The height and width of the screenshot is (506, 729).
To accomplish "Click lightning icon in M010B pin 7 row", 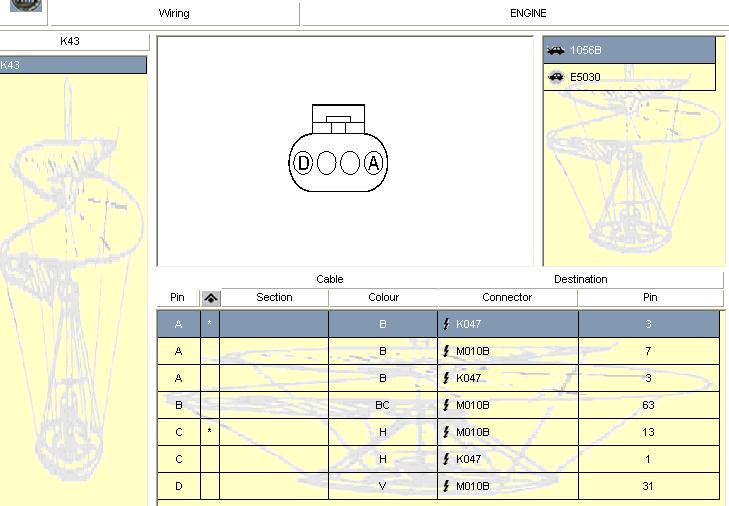I will 446,351.
